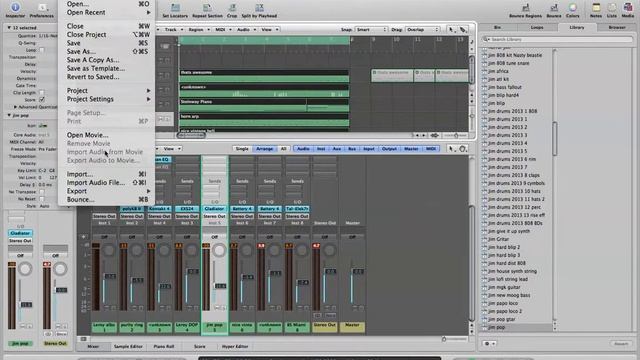Click the Library action gear icon
The height and width of the screenshot is (360, 640).
point(489,344)
